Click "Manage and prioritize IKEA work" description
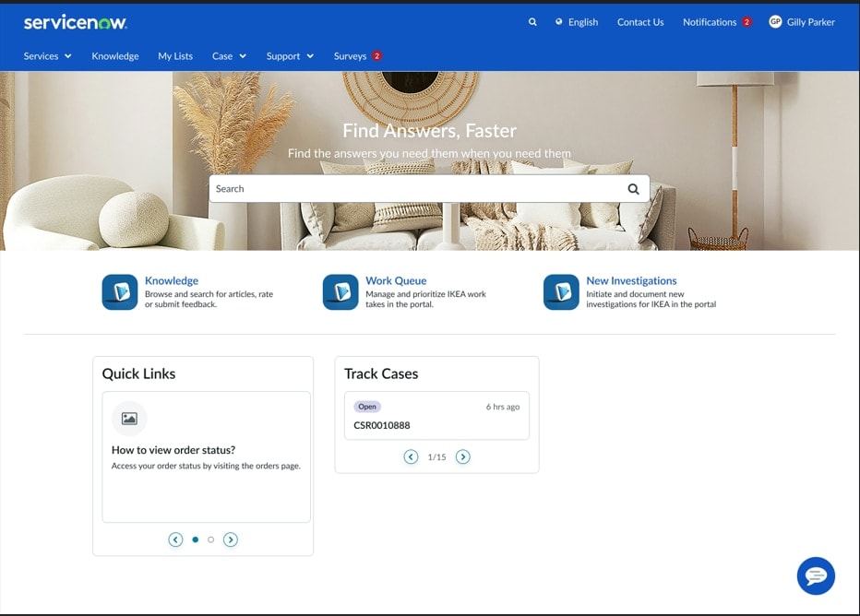This screenshot has height=616, width=860. tap(425, 299)
